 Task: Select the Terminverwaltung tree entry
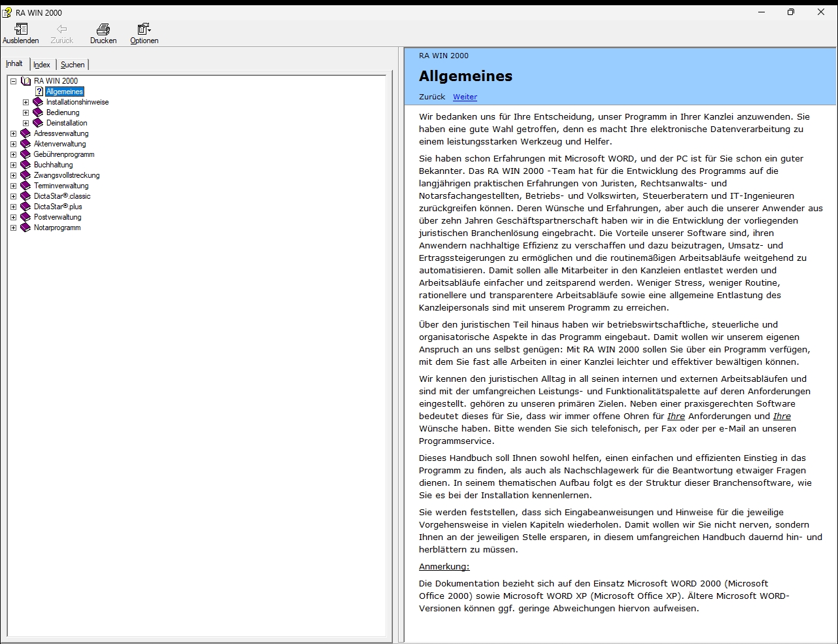coord(61,186)
